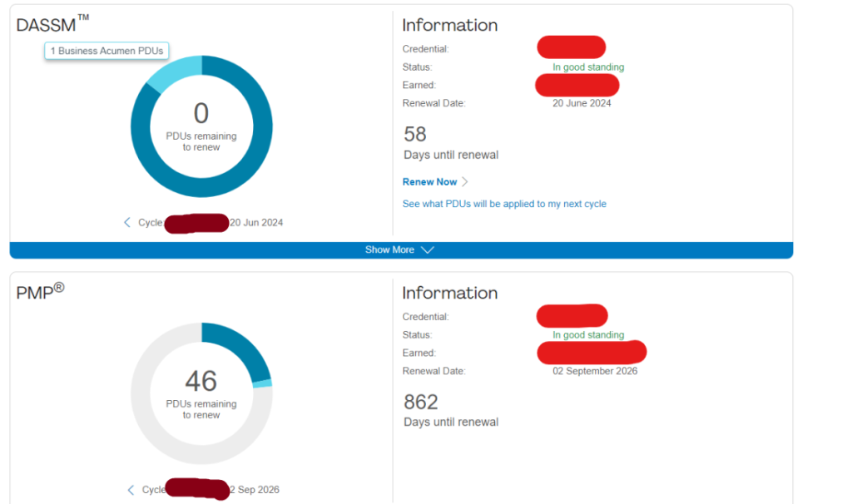Screen dimensions: 852x504
Task: Click the dark blue PMP donut segment
Action: pos(243,344)
